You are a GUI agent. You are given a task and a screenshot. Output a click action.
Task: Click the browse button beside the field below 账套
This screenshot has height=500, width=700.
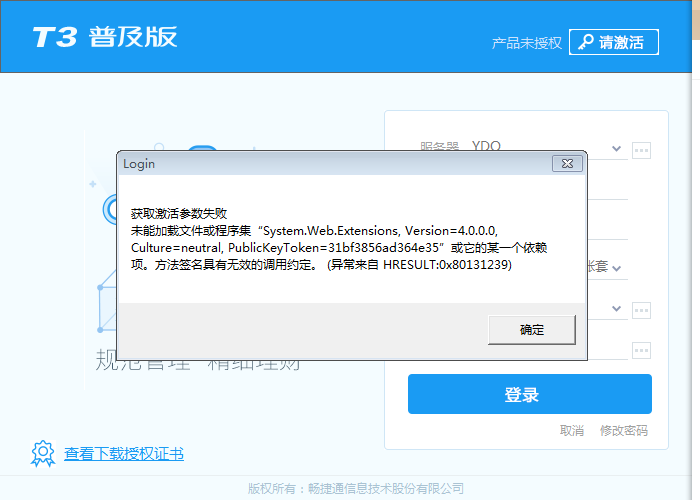(x=642, y=310)
